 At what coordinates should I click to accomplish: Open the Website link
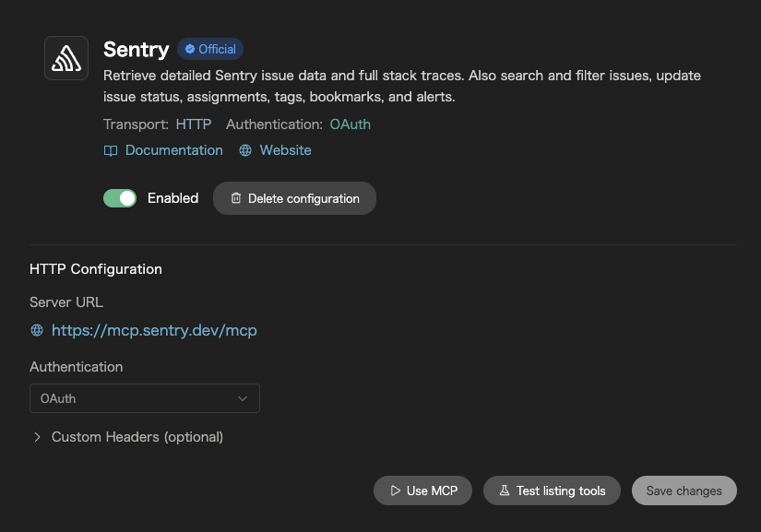pos(285,150)
